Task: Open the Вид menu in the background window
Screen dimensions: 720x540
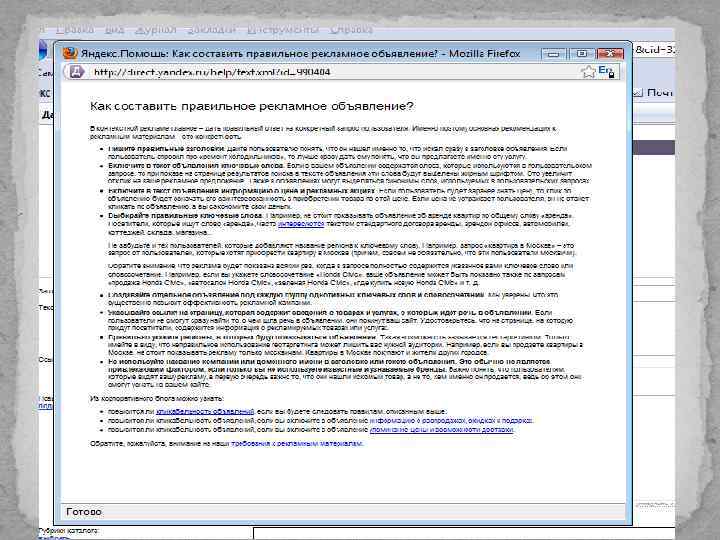Action: (114, 30)
